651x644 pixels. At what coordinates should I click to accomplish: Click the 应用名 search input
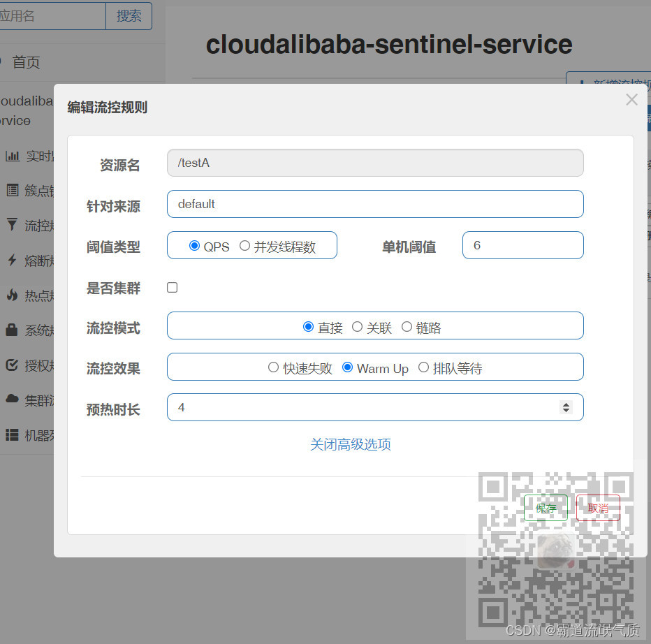pos(52,16)
